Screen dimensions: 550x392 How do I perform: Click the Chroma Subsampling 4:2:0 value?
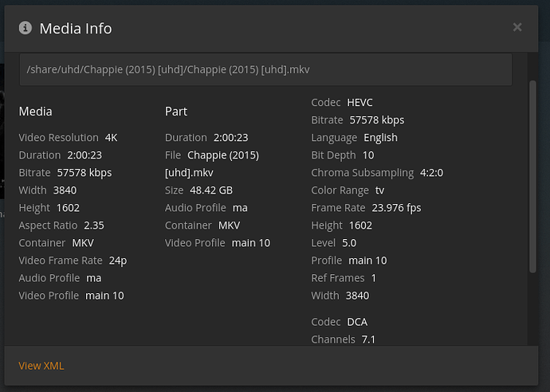pyautogui.click(x=431, y=173)
